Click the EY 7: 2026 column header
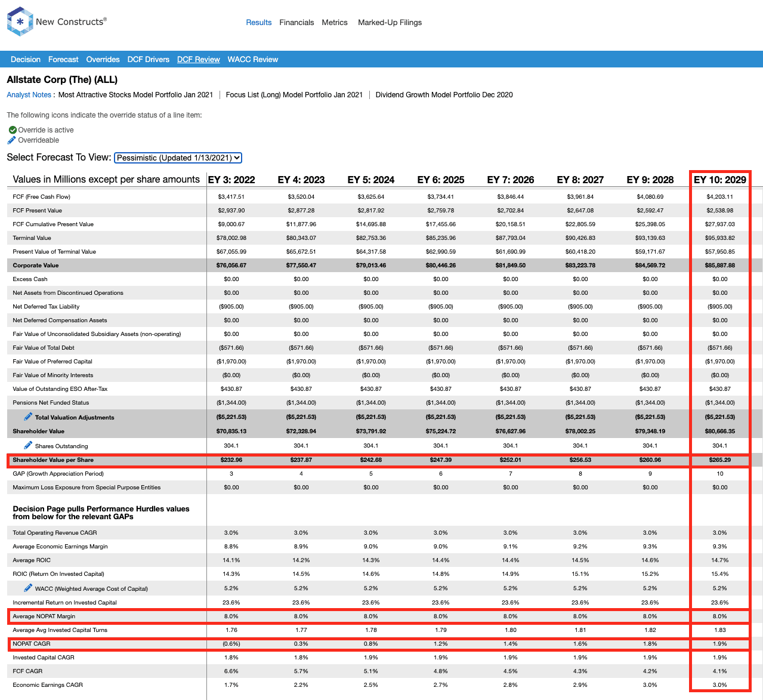 (511, 180)
